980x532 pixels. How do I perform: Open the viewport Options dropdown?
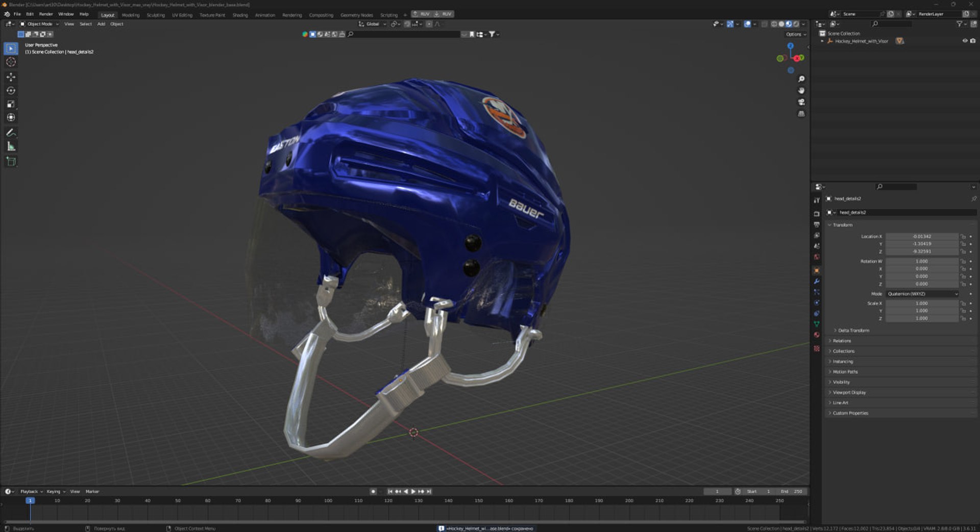[x=796, y=34]
